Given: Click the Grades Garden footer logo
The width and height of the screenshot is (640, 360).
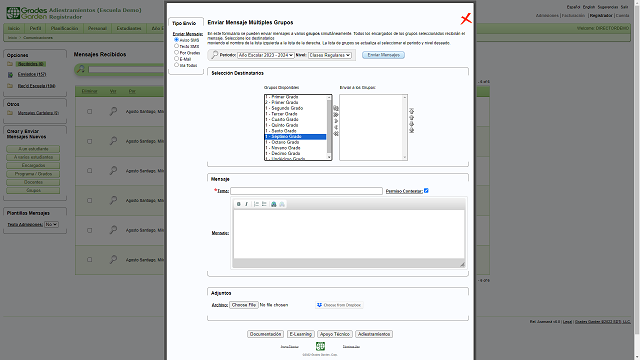Looking at the screenshot, I should 320,346.
